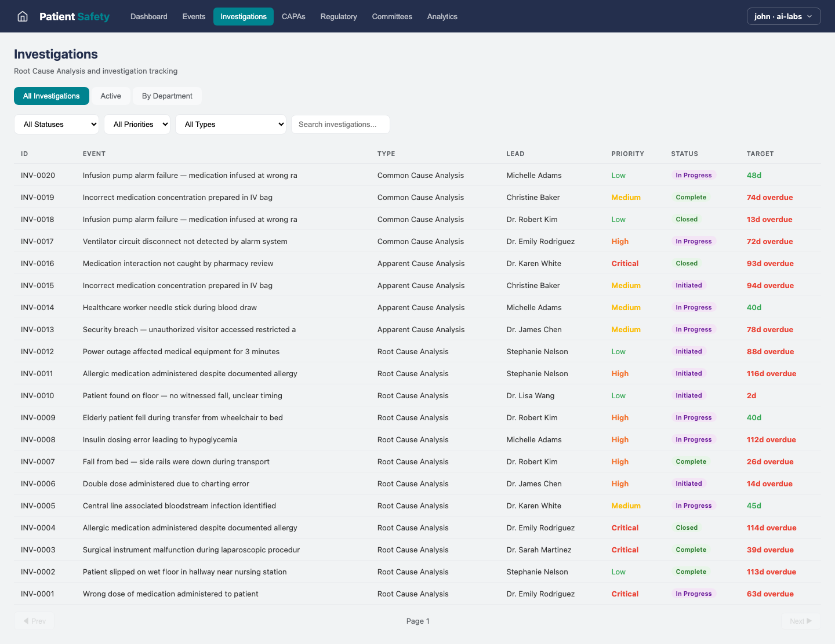Click the In Progress badge for INV-0020
Screen dimensions: 835x644
[x=694, y=175]
